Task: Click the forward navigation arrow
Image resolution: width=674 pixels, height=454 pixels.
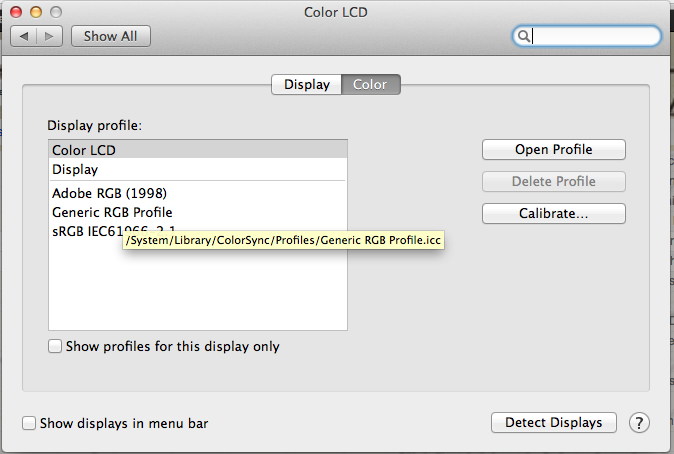Action: coord(50,36)
